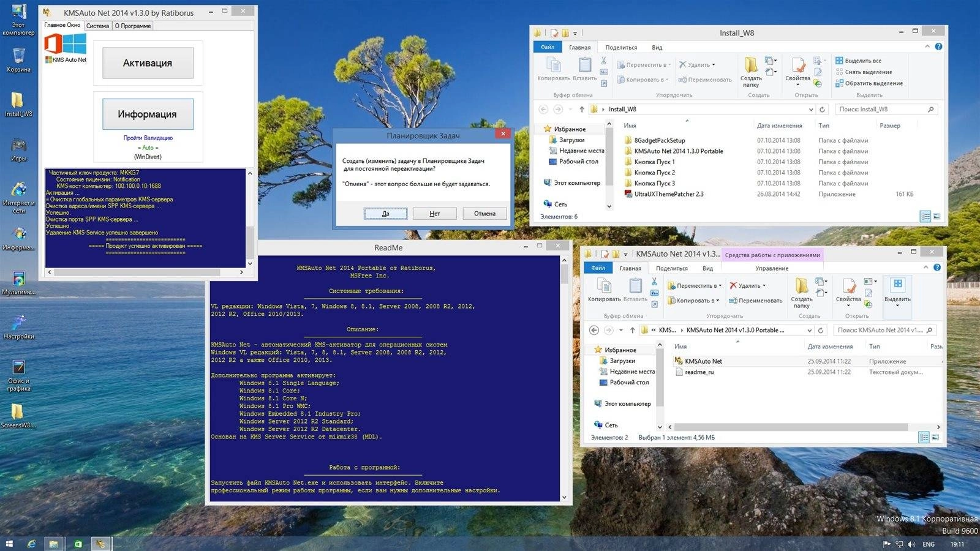This screenshot has width=980, height=551.
Task: Click Выделить все in the Install_W8 ribbon
Action: point(859,61)
